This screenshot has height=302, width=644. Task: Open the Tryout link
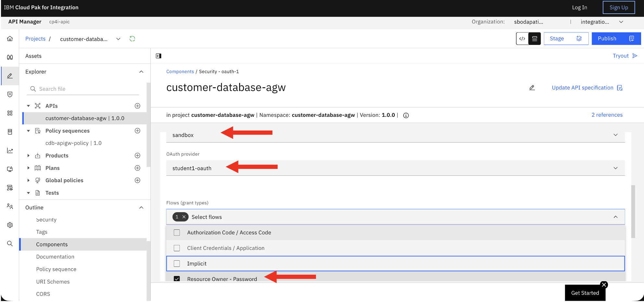625,56
